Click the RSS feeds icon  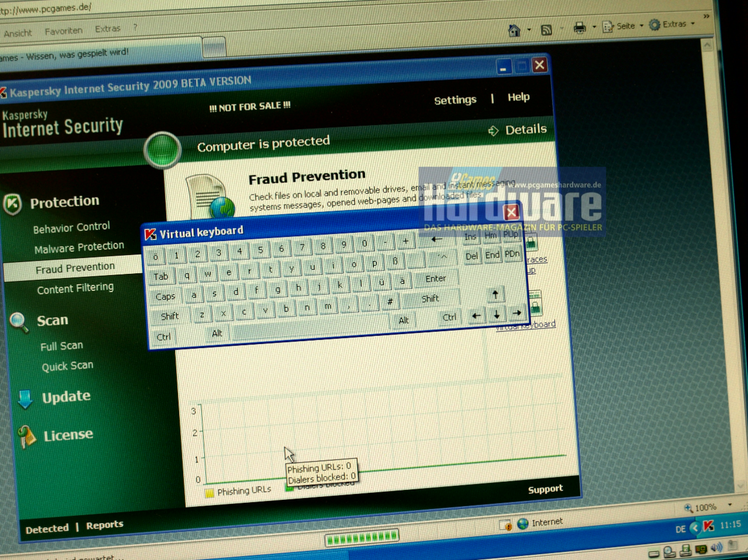point(546,30)
